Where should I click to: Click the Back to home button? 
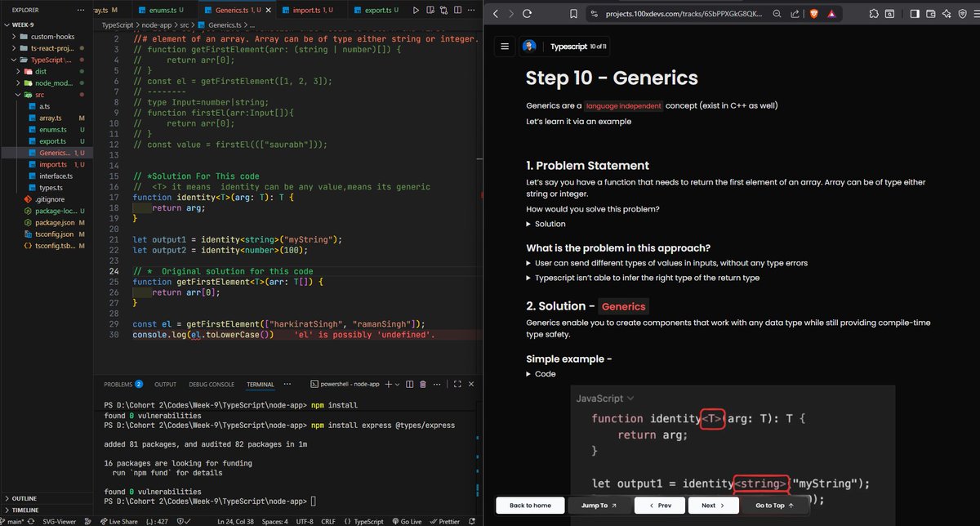(x=530, y=506)
